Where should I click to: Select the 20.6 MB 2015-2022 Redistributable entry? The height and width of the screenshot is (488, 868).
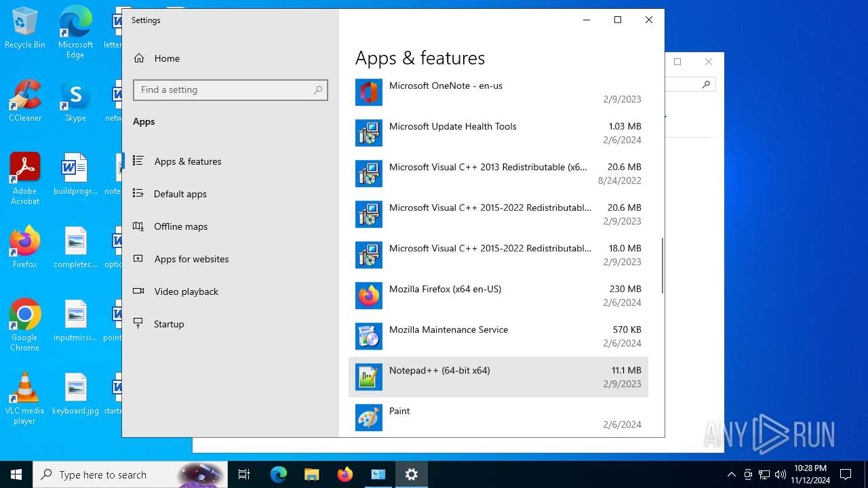(x=498, y=214)
